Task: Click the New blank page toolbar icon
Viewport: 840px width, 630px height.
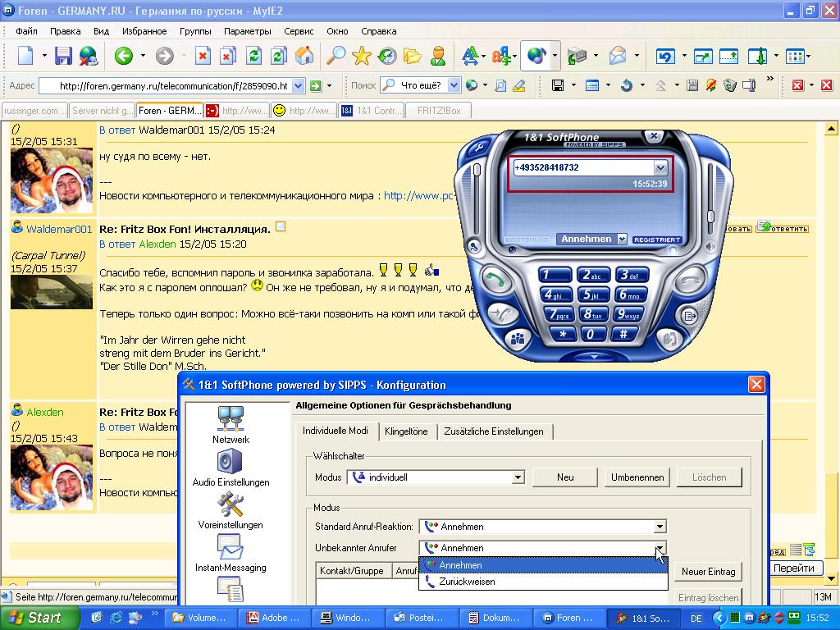Action: [x=25, y=55]
